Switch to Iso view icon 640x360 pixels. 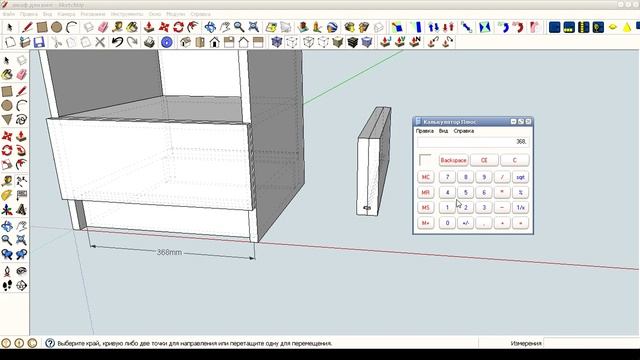coord(185,42)
